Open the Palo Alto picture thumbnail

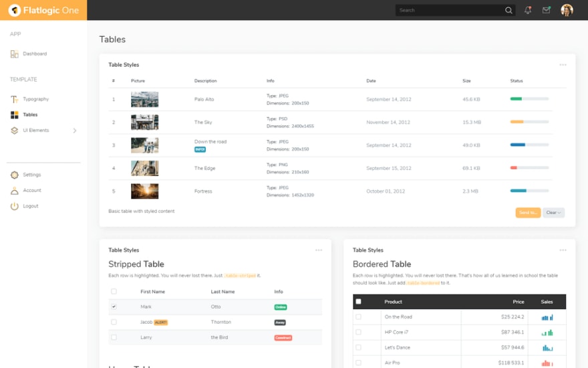point(145,100)
